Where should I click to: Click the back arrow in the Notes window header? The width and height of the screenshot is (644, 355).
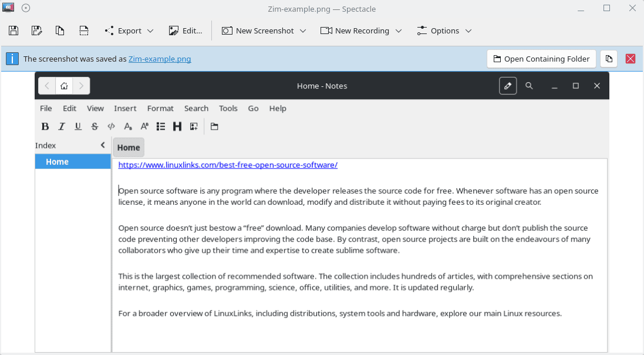(47, 86)
